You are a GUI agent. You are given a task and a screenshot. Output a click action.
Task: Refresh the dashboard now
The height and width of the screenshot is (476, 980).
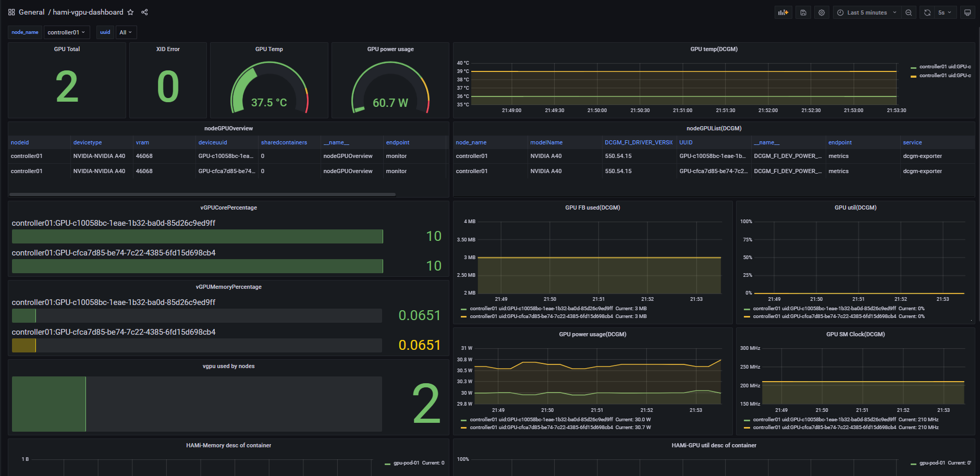tap(927, 13)
